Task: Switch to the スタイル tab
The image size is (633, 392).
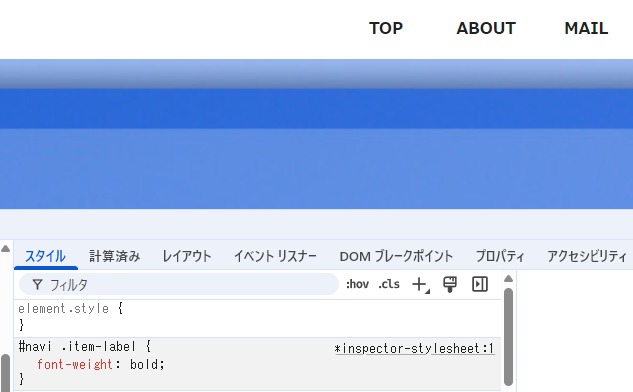Action: (x=45, y=256)
